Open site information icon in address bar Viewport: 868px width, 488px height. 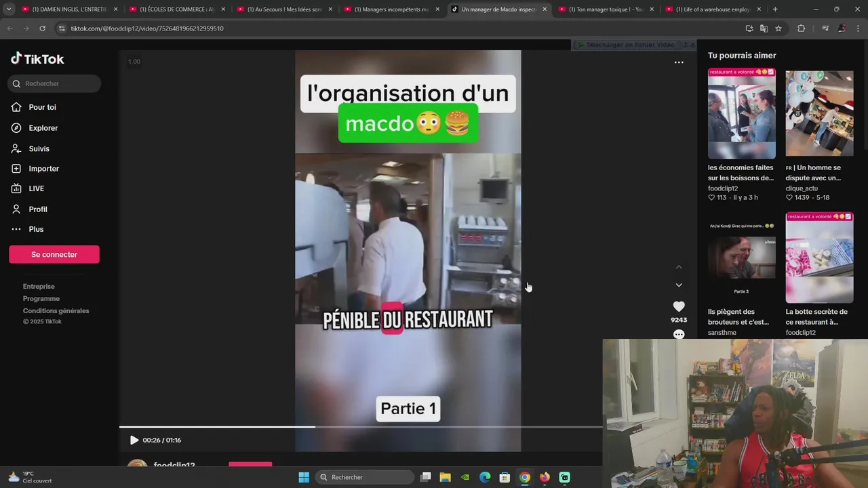(x=62, y=28)
